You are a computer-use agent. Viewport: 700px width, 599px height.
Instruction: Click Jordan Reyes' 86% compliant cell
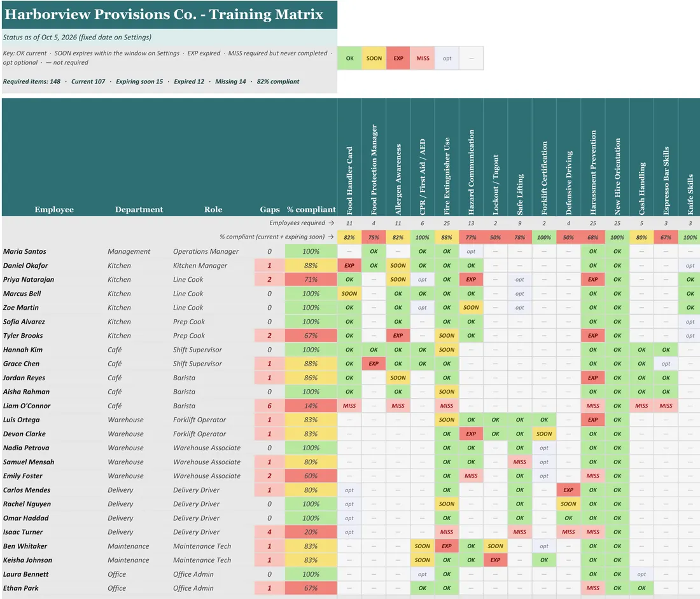(311, 378)
